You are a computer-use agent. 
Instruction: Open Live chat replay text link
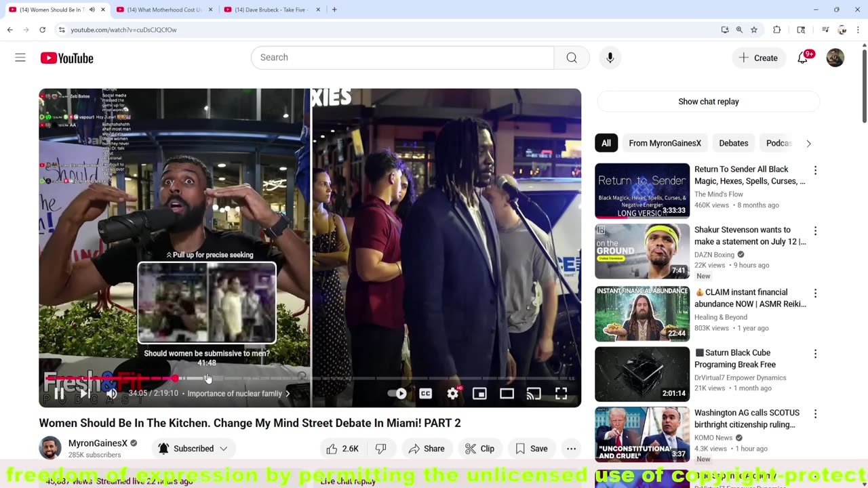tap(348, 481)
